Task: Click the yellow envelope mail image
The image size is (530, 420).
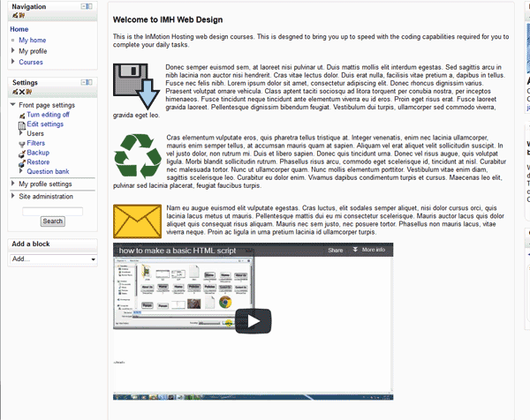Action: pyautogui.click(x=137, y=221)
